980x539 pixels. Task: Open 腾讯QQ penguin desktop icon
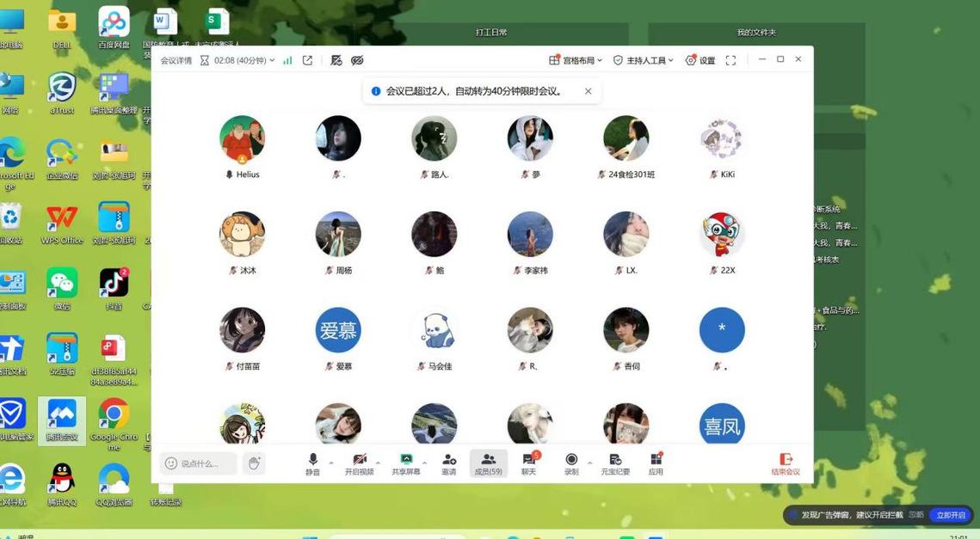point(62,485)
